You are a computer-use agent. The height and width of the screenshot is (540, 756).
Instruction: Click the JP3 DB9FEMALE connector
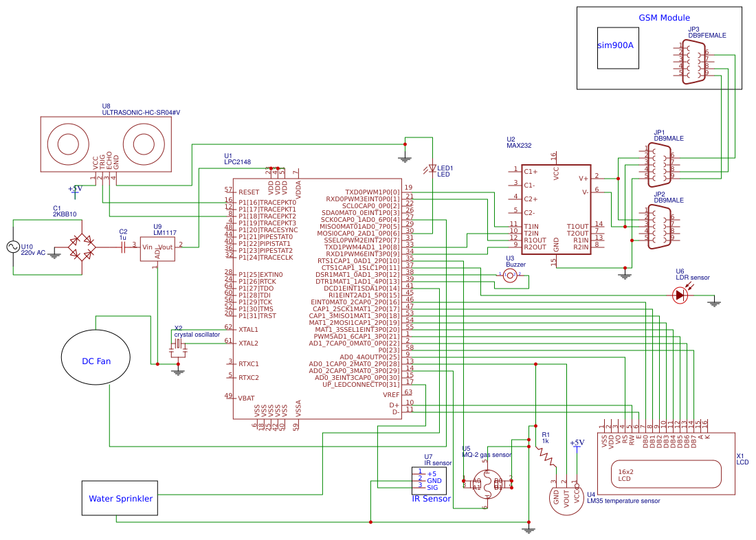pos(693,63)
